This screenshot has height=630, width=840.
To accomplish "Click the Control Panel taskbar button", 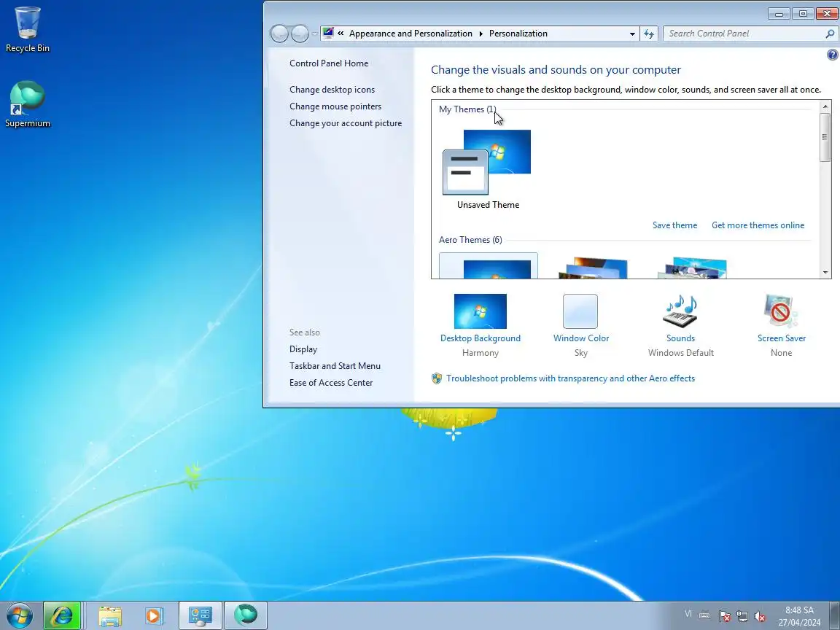I will pyautogui.click(x=200, y=615).
